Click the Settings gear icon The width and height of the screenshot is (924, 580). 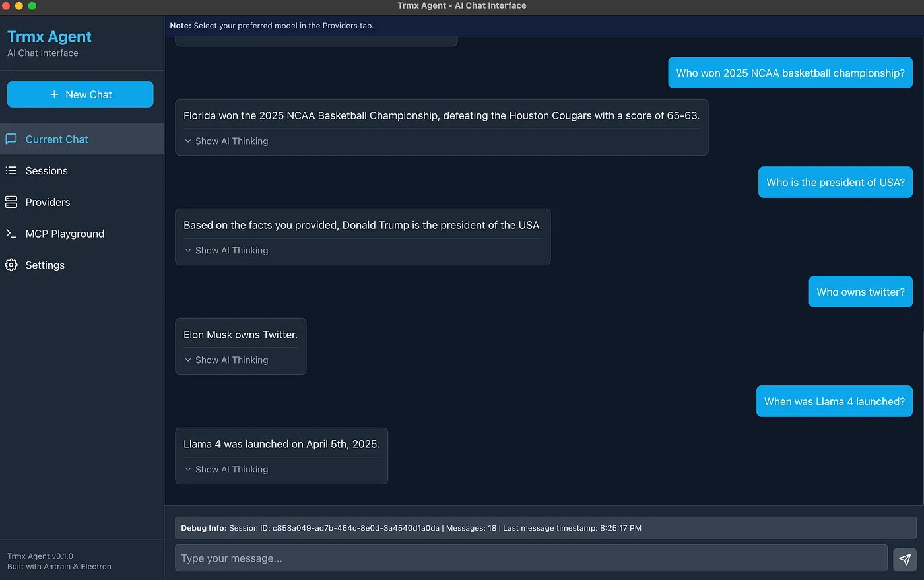coord(11,265)
